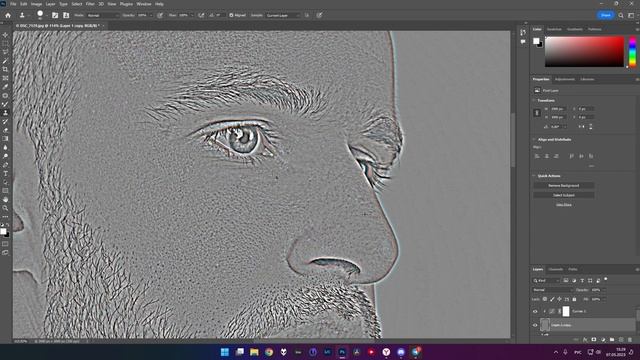Viewport: 640px width, 360px height.
Task: Open Windows Start menu
Action: [x=224, y=352]
